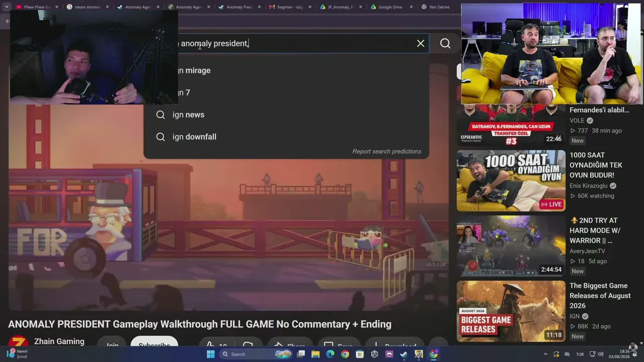This screenshot has width=644, height=362.
Task: Click the Zhain Gaming channel avatar
Action: (x=18, y=342)
